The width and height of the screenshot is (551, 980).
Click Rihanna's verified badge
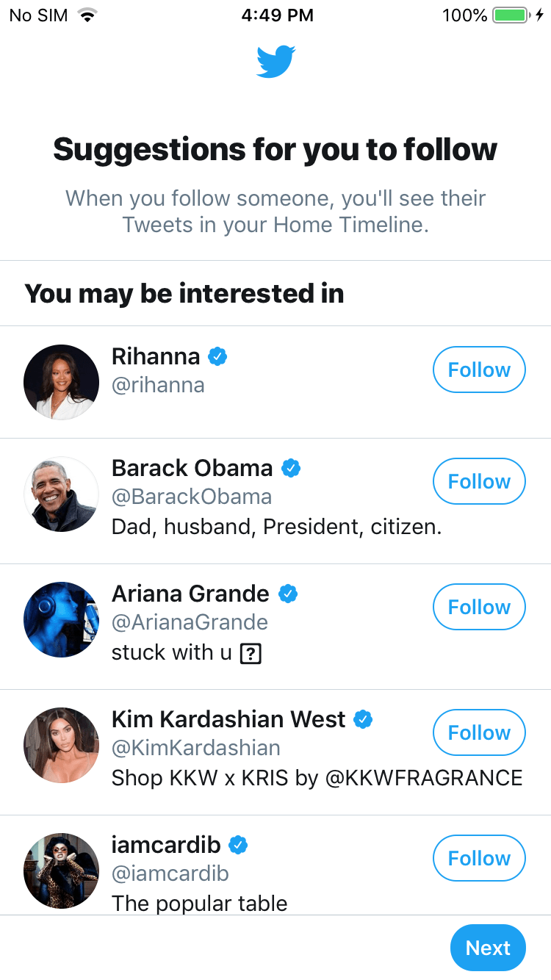(x=217, y=357)
